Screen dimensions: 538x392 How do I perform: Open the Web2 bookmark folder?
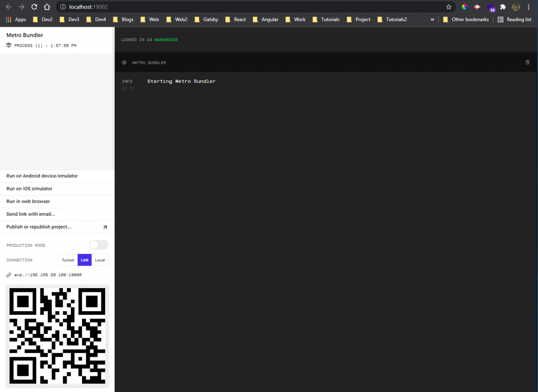pyautogui.click(x=177, y=19)
